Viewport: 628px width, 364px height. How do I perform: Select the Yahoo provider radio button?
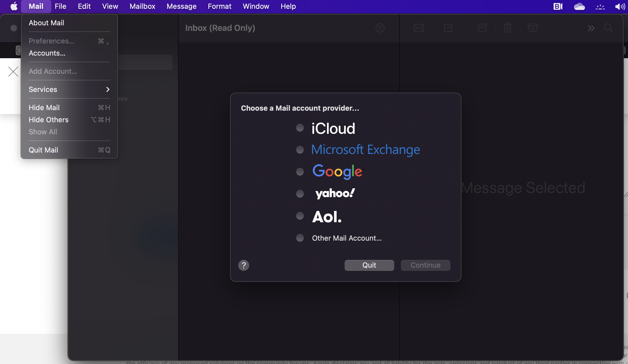[x=300, y=194]
